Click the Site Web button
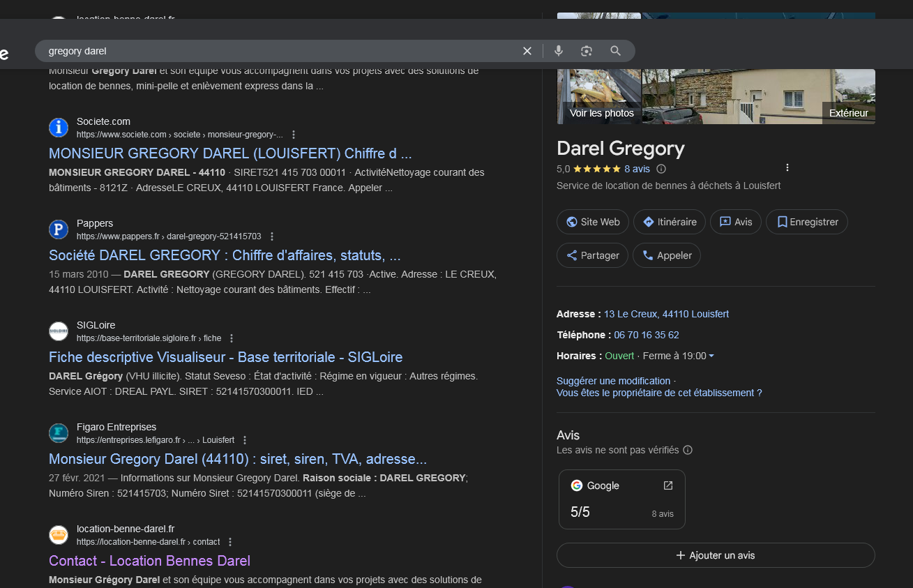Image resolution: width=913 pixels, height=588 pixels. coord(593,222)
